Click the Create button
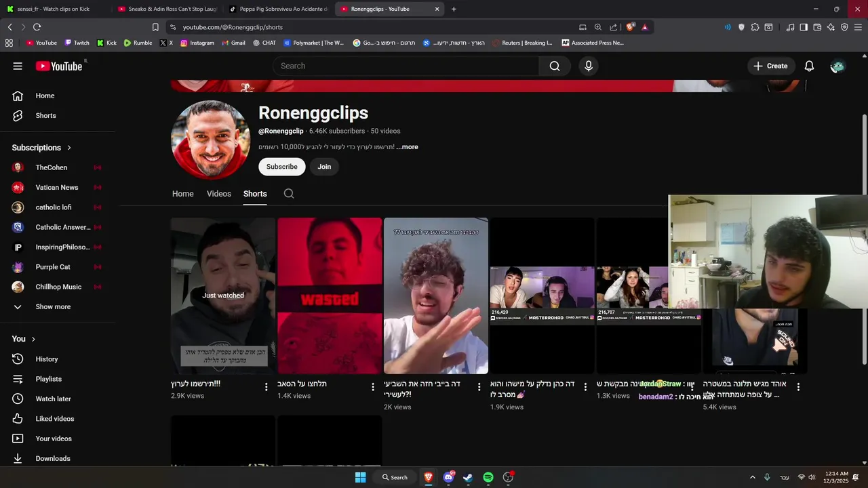 (x=770, y=66)
